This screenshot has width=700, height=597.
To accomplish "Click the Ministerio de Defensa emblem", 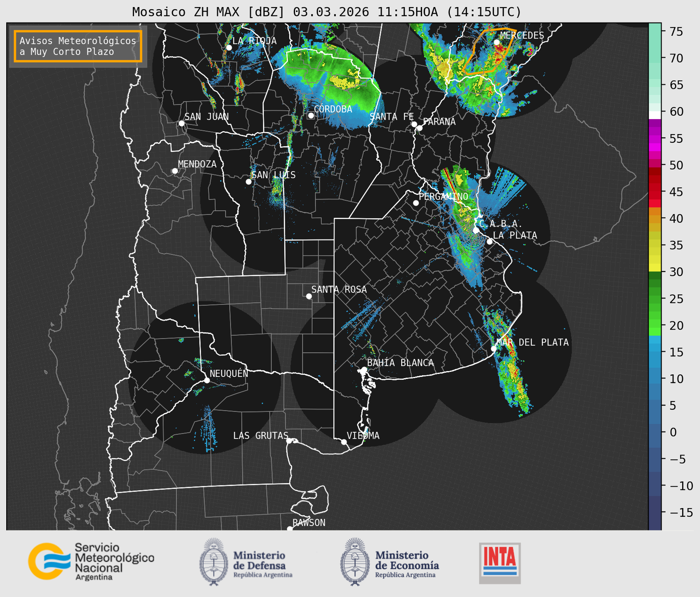I will tap(214, 562).
